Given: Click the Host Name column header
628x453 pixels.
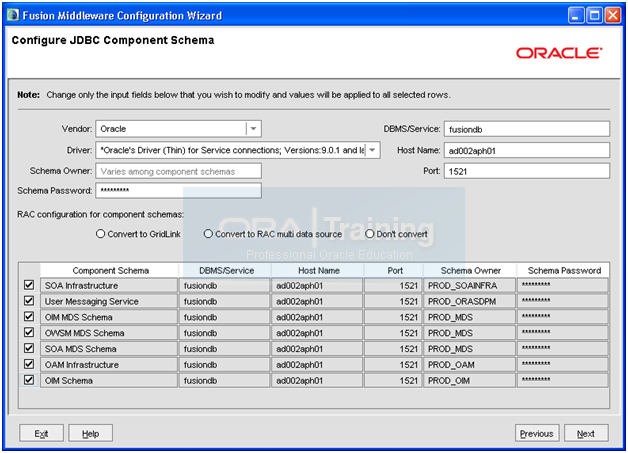Looking at the screenshot, I should click(x=318, y=271).
